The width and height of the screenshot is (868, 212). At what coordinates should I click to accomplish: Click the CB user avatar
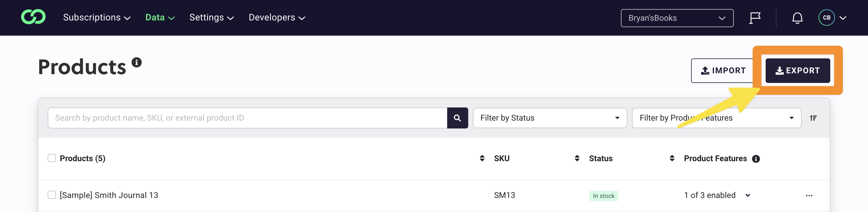826,18
